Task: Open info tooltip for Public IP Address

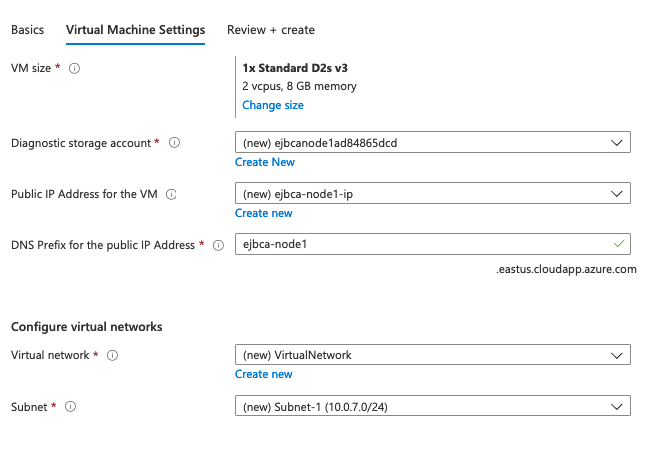Action: [170, 194]
